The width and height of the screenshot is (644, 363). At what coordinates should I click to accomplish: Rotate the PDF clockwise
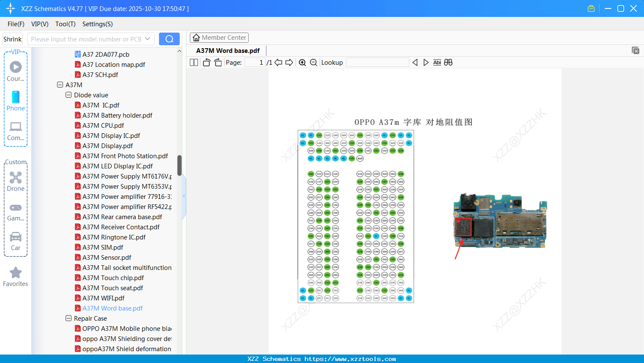217,62
